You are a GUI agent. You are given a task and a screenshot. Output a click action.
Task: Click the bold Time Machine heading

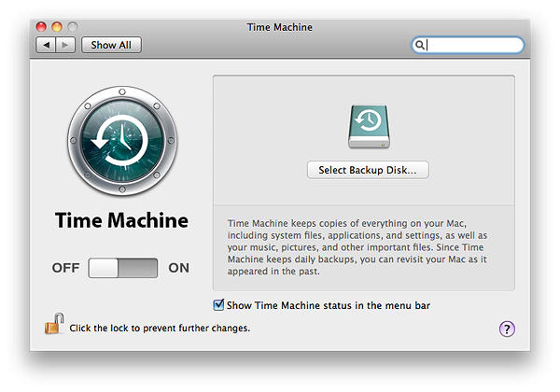121,221
